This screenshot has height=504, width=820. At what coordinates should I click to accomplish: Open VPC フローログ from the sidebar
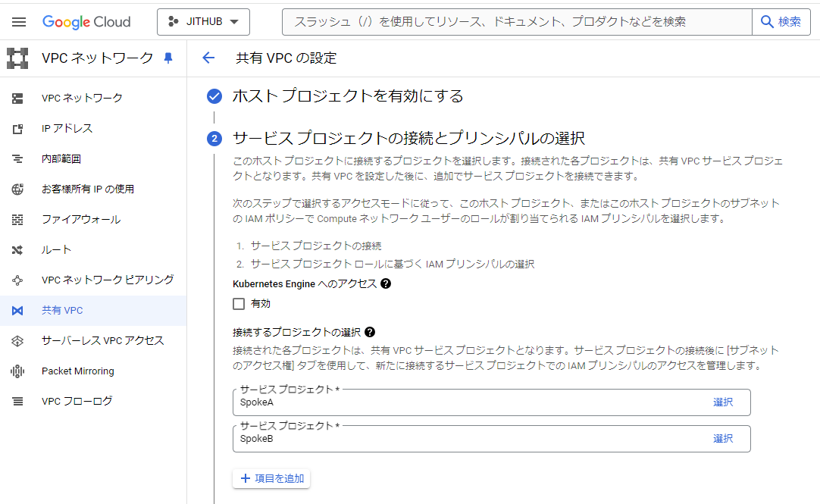77,401
